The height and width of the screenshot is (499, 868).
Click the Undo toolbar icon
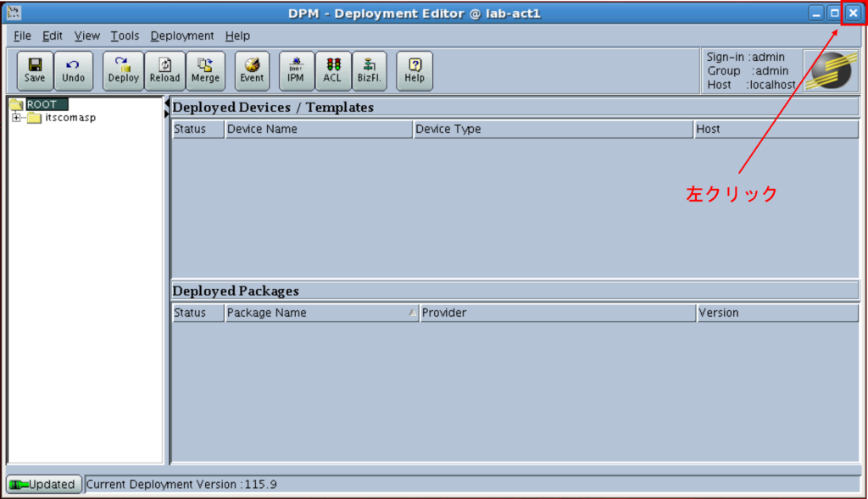tap(74, 71)
